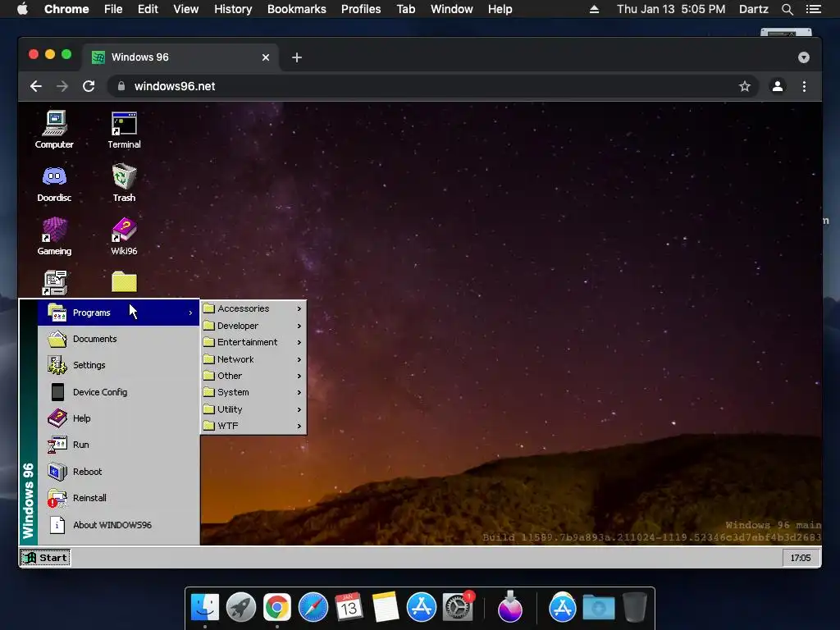Expand the WTF submenu arrow
Image resolution: width=840 pixels, height=630 pixels.
pyautogui.click(x=299, y=426)
